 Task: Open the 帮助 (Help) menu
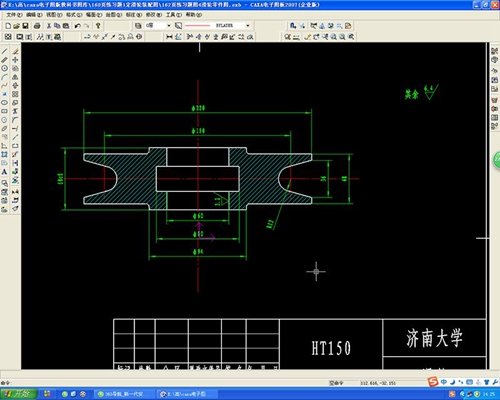(x=194, y=15)
